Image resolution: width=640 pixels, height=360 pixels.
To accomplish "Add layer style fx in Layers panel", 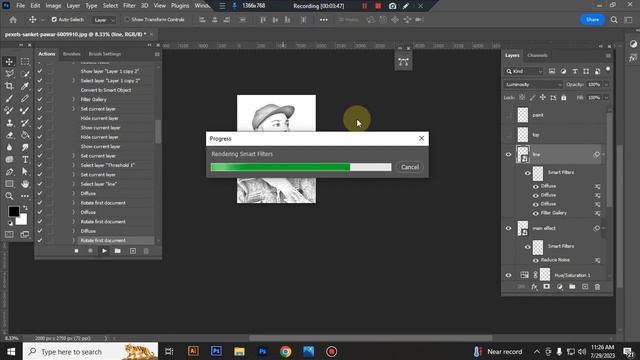I will tap(534, 287).
